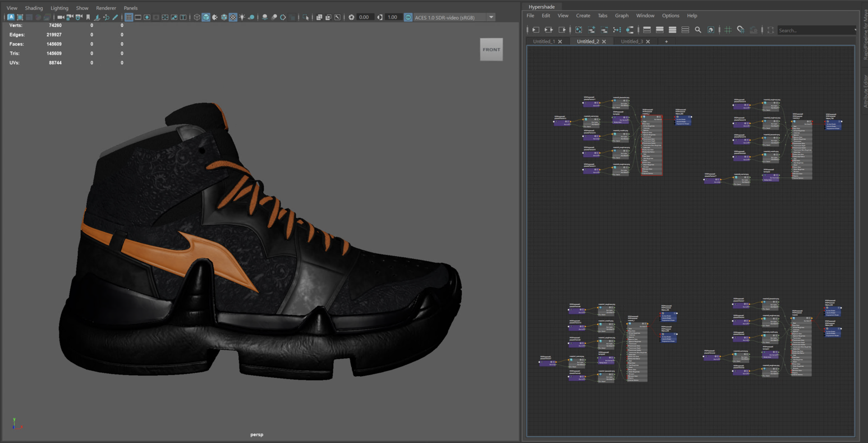Toggle the viewport grid display button
This screenshot has height=443, width=868.
[128, 17]
